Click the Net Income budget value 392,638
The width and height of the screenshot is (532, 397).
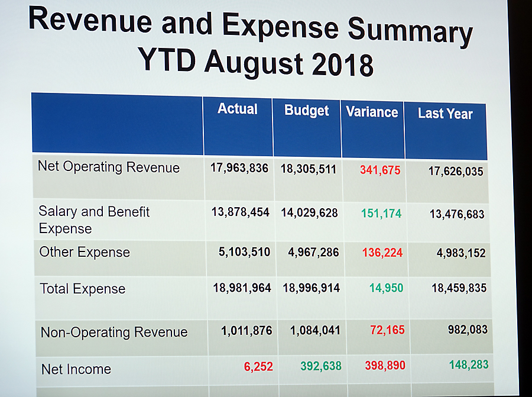(x=321, y=366)
